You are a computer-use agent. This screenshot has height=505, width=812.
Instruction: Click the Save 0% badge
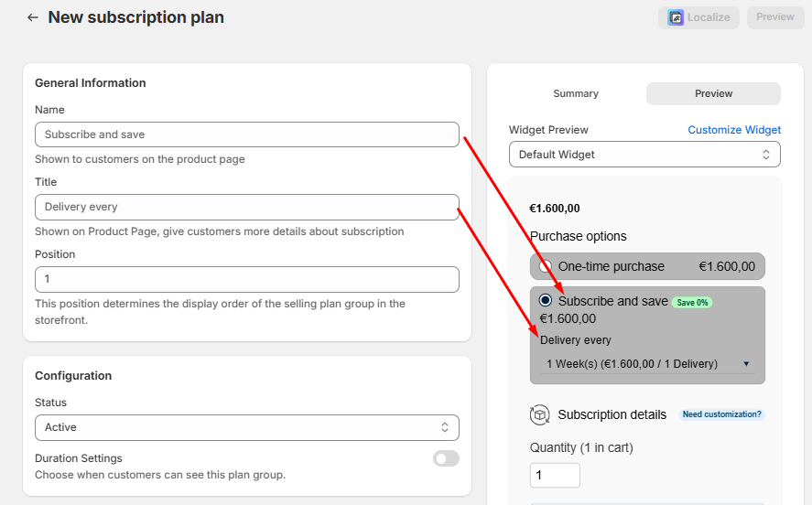[x=692, y=302]
